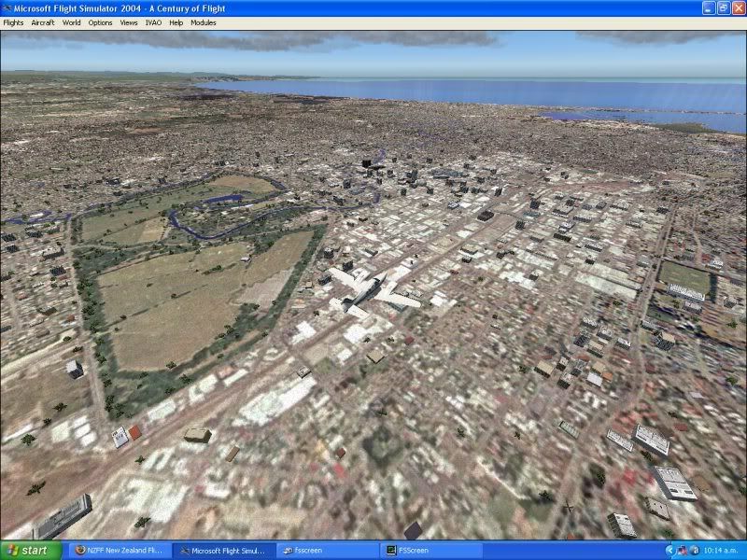Restore down the Flight Simulator window
The image size is (747, 560).
tap(723, 7)
